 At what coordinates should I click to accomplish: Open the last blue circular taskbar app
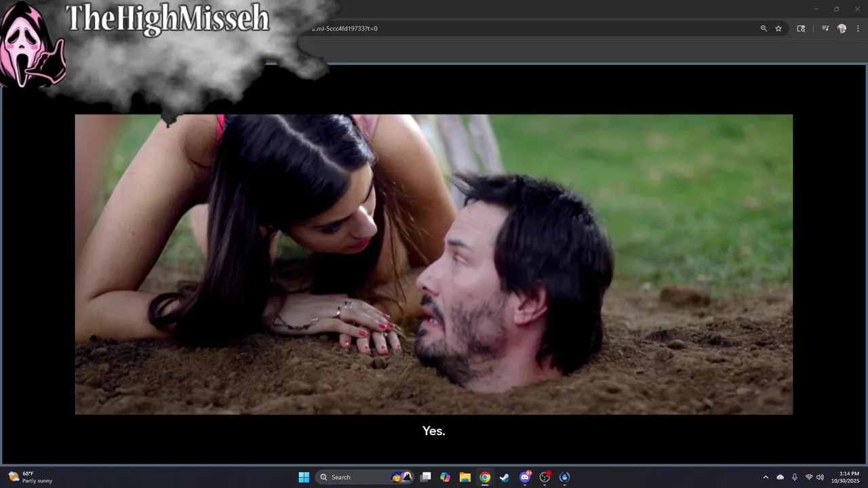tap(564, 477)
